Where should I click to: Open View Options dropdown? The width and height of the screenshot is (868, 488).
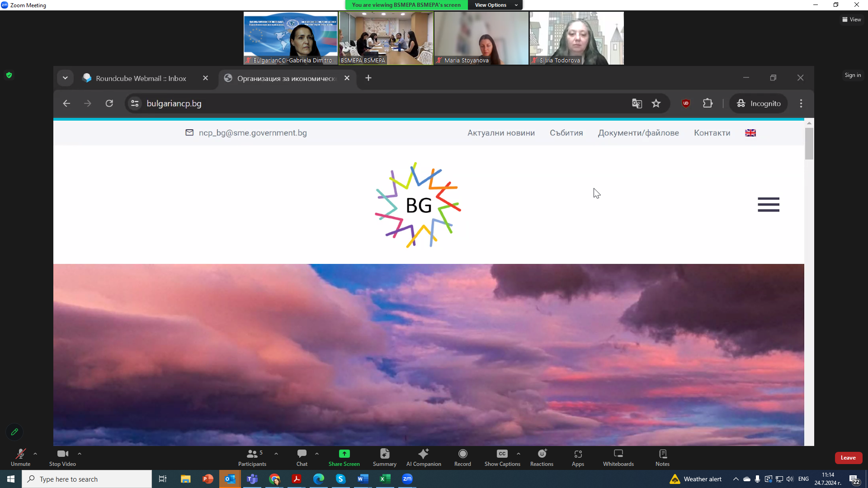pyautogui.click(x=495, y=5)
